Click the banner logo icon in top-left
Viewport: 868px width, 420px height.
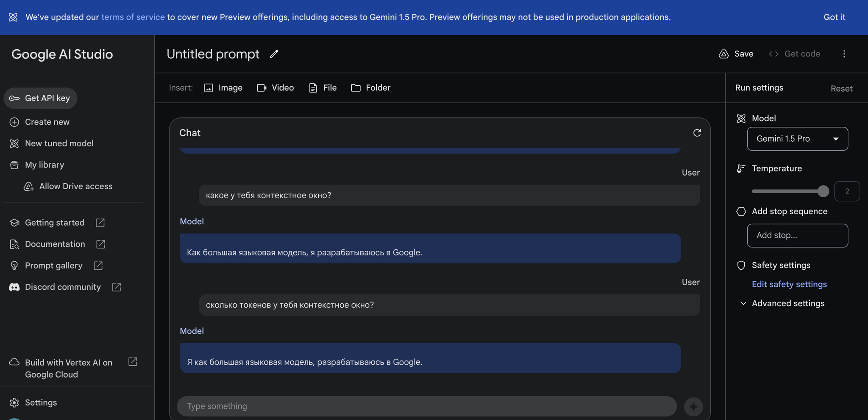13,17
